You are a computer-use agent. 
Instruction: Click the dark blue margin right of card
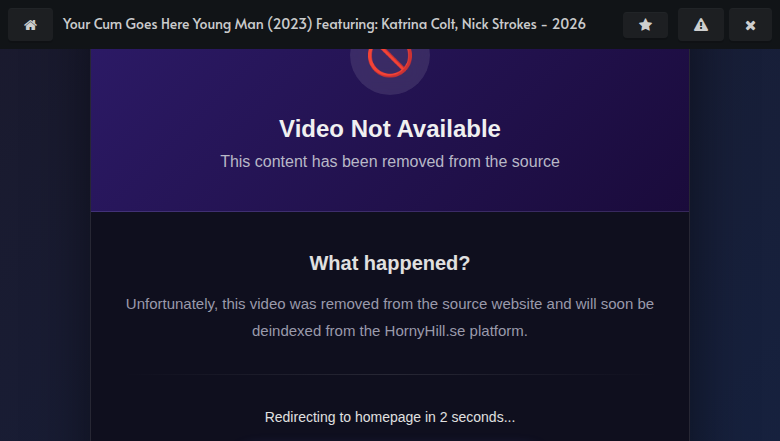coord(735,250)
